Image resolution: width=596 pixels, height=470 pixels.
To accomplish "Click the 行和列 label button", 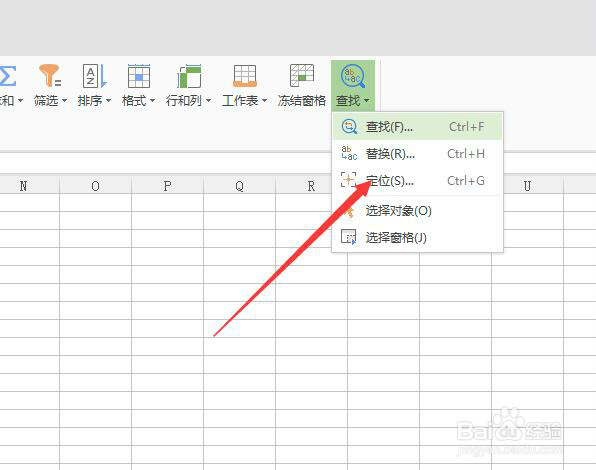I will (x=184, y=101).
